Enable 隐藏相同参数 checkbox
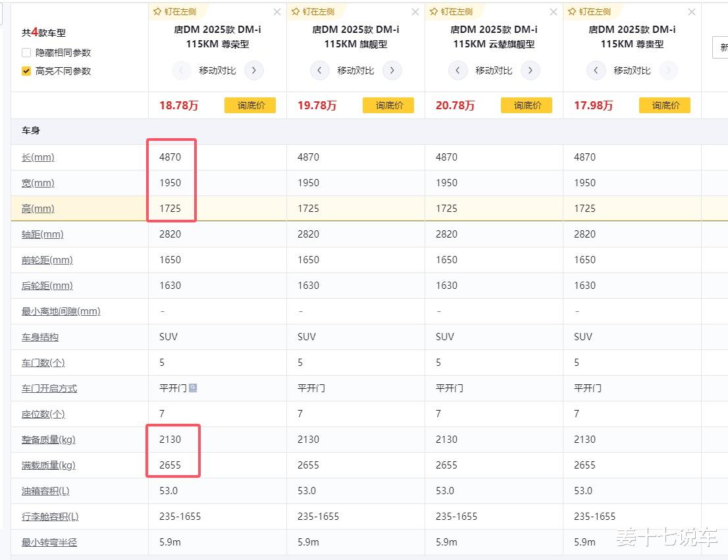Screen dimensions: 728x560 (x=26, y=53)
